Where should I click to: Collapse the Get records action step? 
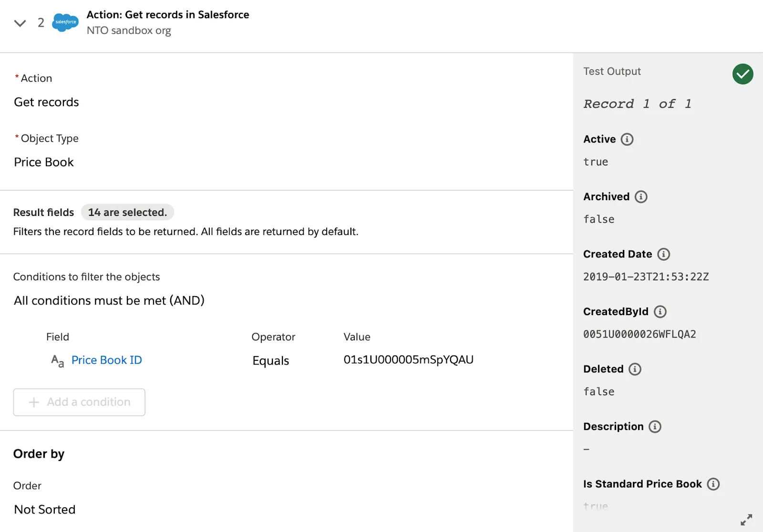(20, 22)
